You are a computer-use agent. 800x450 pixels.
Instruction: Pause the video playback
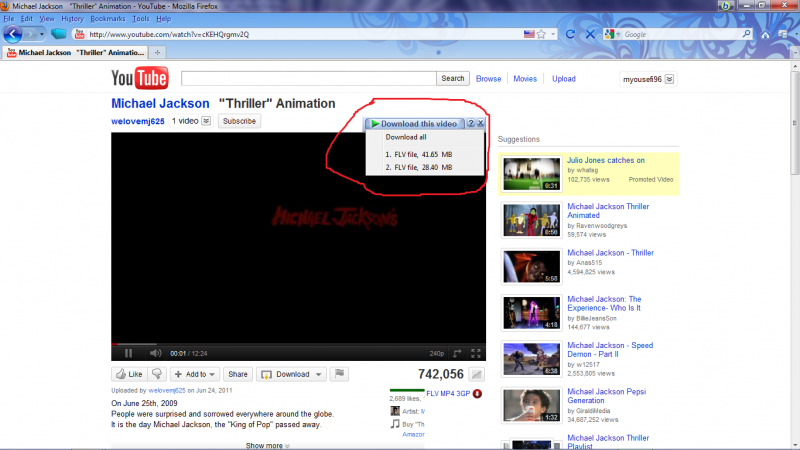point(129,353)
